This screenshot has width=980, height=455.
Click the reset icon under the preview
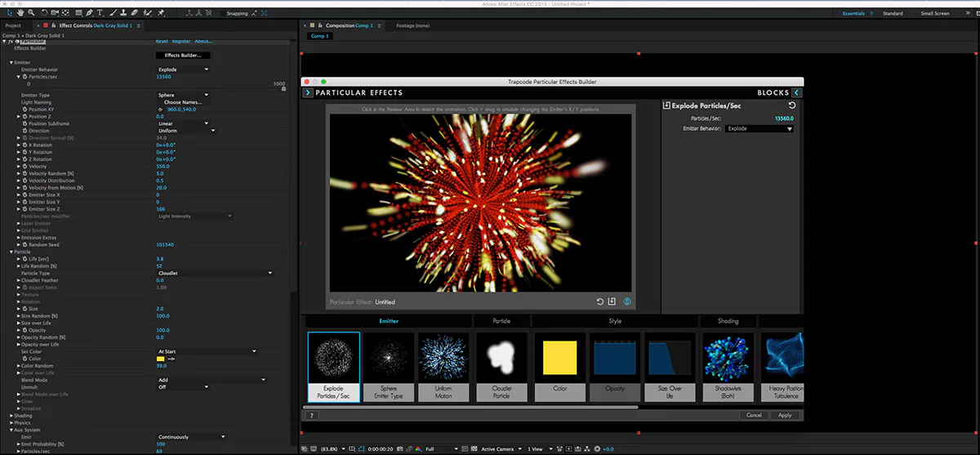pyautogui.click(x=600, y=301)
